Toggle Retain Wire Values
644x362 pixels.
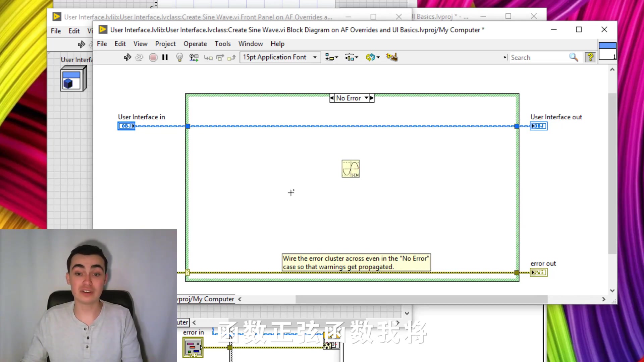[x=194, y=57]
